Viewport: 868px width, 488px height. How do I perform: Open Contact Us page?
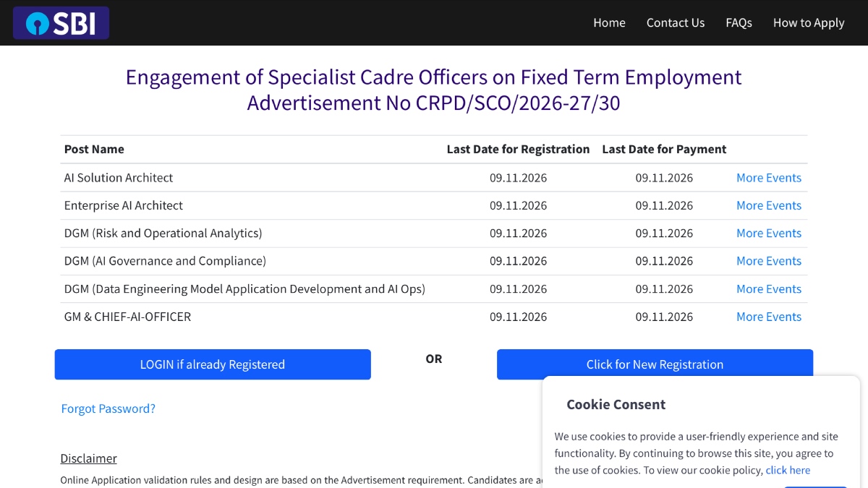[675, 22]
